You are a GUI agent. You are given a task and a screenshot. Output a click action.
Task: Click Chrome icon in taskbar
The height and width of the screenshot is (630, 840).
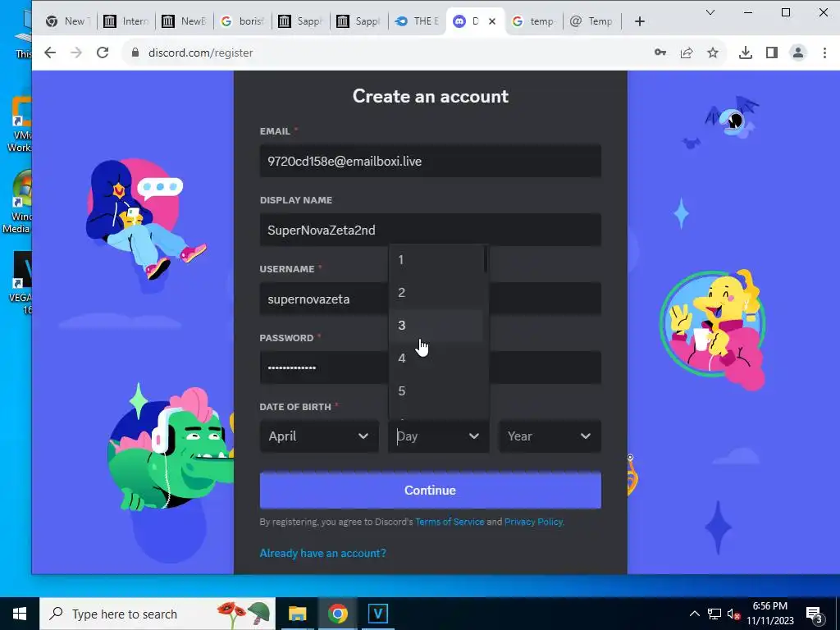point(337,614)
